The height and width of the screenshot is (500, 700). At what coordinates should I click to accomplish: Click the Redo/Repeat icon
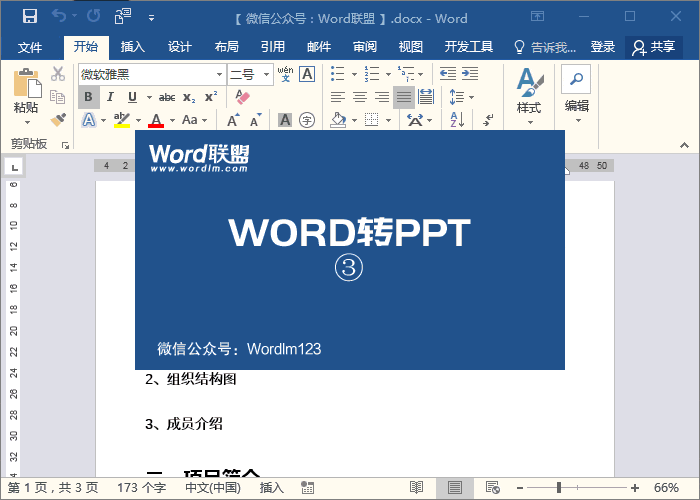tap(93, 17)
